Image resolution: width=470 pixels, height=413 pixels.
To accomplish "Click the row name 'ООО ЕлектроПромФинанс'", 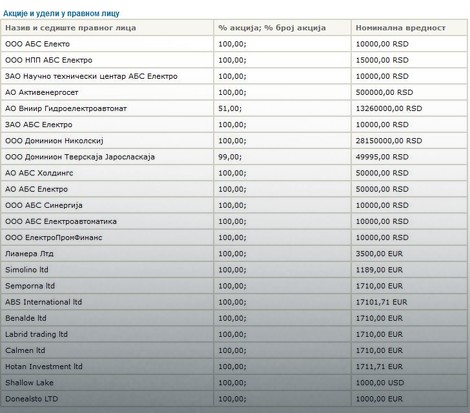I will pos(53,238).
